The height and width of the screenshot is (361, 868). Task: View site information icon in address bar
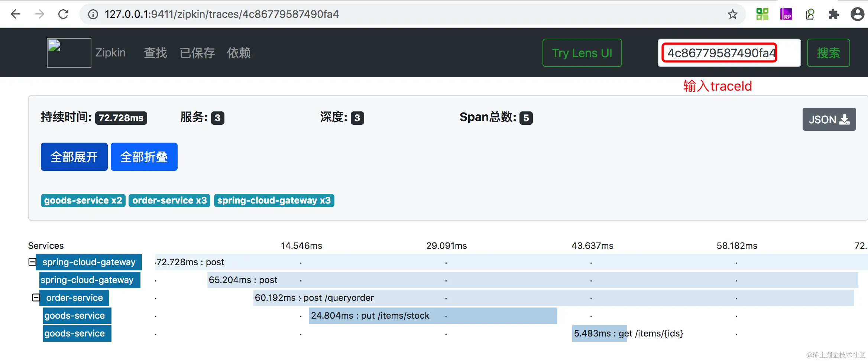93,14
